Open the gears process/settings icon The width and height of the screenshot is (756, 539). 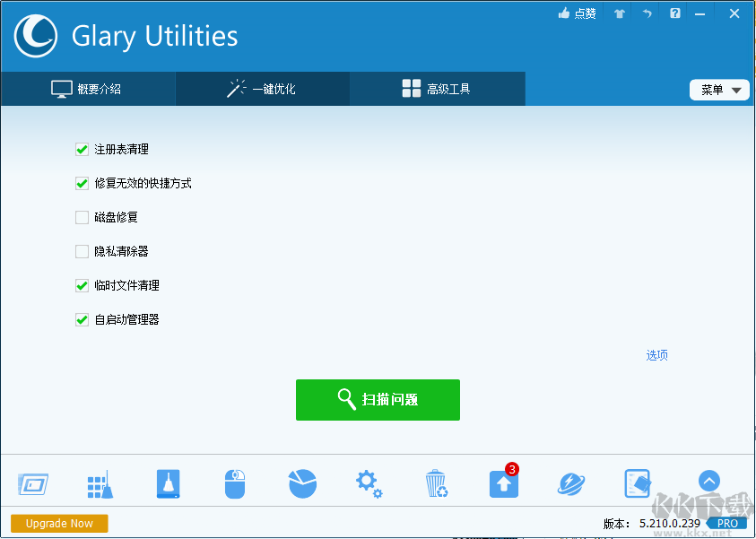click(x=369, y=484)
